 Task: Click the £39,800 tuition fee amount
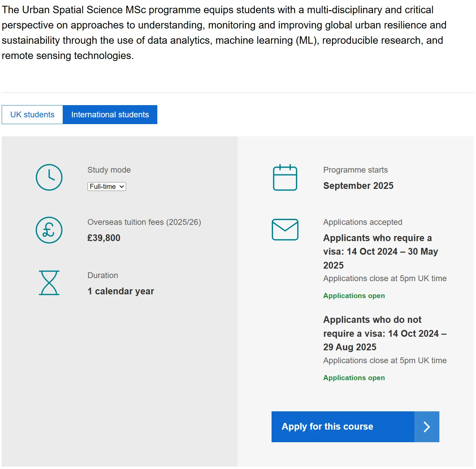(104, 238)
